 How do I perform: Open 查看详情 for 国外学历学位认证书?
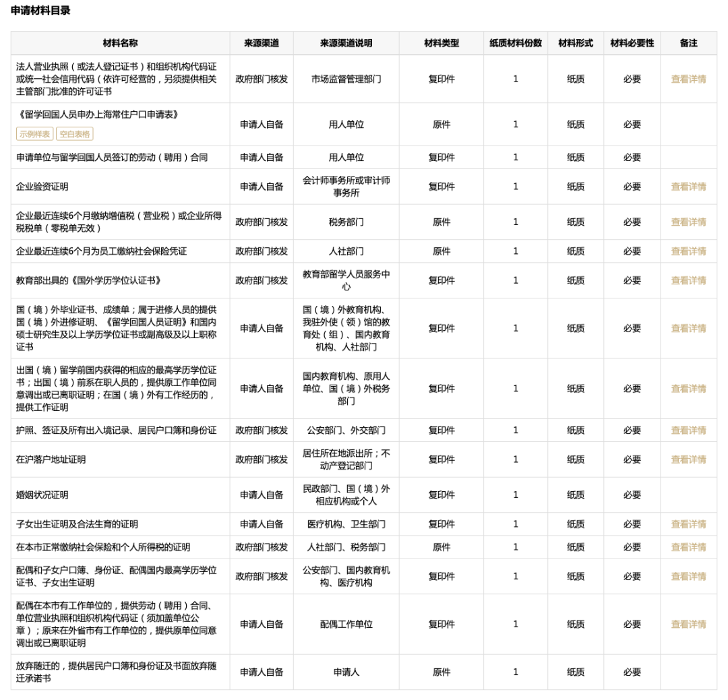click(688, 280)
